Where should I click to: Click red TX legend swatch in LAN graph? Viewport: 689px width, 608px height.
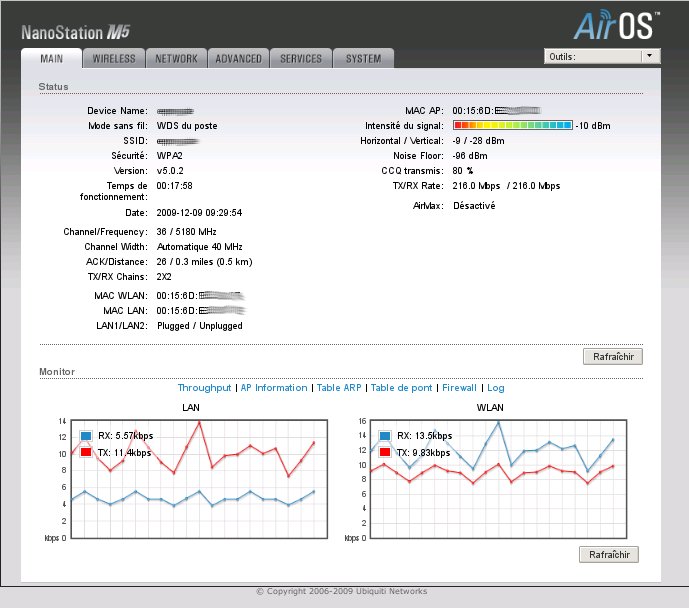86,452
